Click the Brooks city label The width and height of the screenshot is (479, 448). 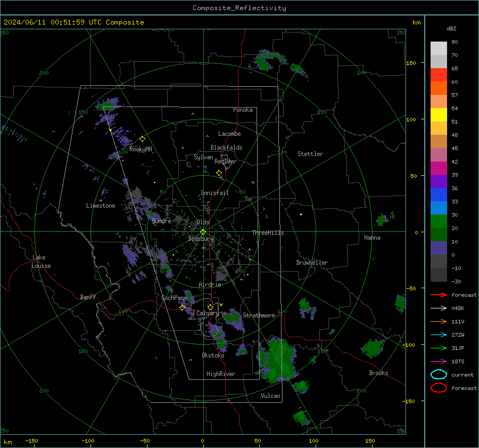click(x=378, y=373)
